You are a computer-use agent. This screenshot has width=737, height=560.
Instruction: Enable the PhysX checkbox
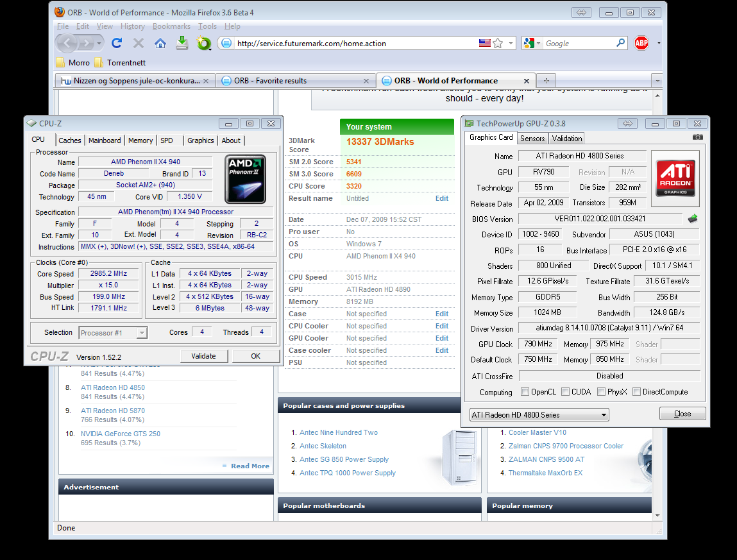click(601, 392)
